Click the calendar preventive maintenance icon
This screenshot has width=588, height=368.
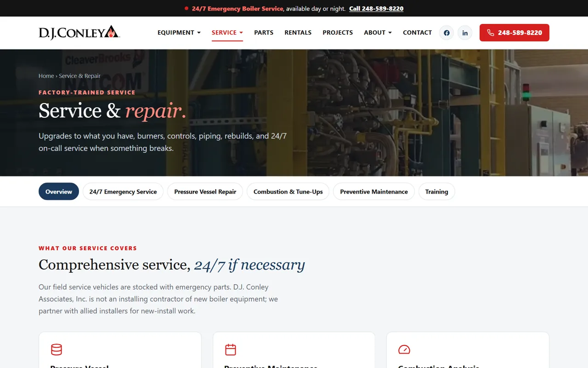pos(231,350)
